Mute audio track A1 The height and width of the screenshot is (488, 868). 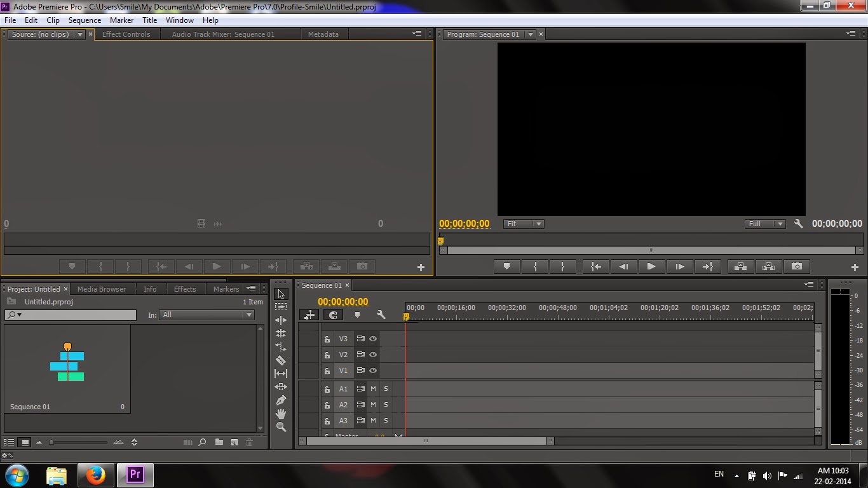click(x=373, y=389)
